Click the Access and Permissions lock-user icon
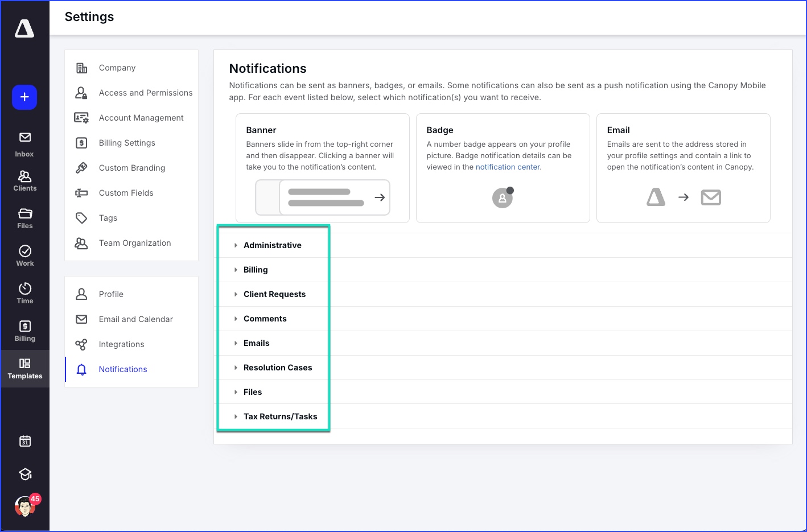This screenshot has height=532, width=807. click(81, 93)
